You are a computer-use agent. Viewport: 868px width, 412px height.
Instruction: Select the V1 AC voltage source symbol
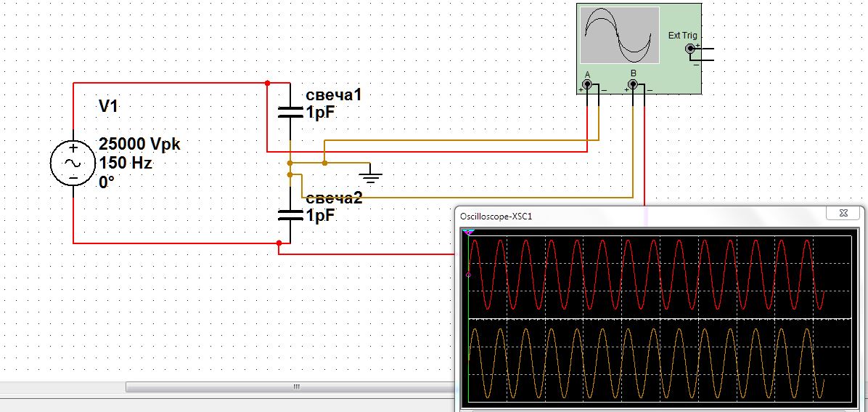(73, 163)
